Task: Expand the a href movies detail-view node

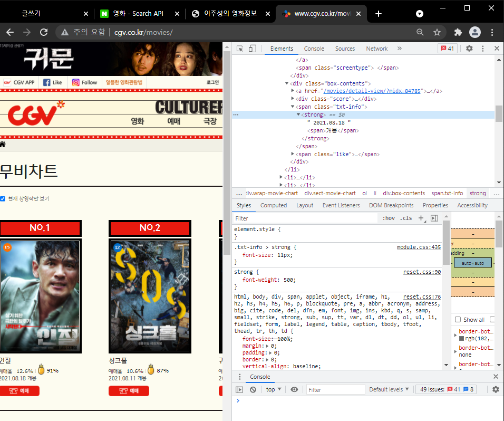Action: [293, 91]
